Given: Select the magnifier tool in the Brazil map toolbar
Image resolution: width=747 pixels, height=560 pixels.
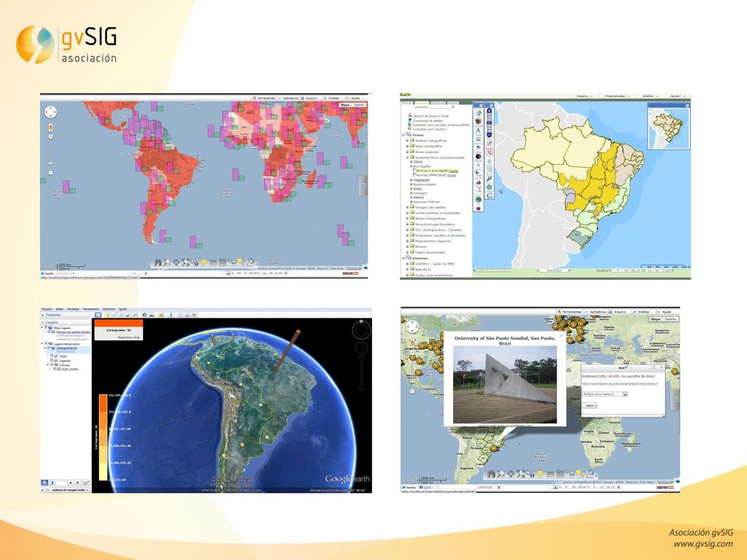Looking at the screenshot, I should click(x=489, y=179).
